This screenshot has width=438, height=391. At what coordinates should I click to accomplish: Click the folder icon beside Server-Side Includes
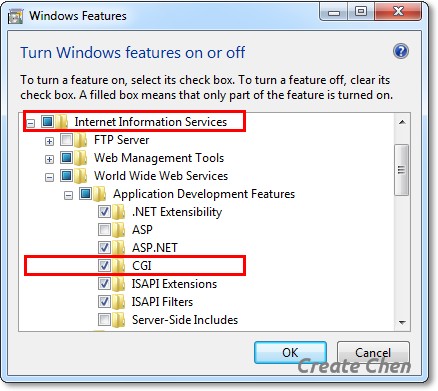(119, 320)
